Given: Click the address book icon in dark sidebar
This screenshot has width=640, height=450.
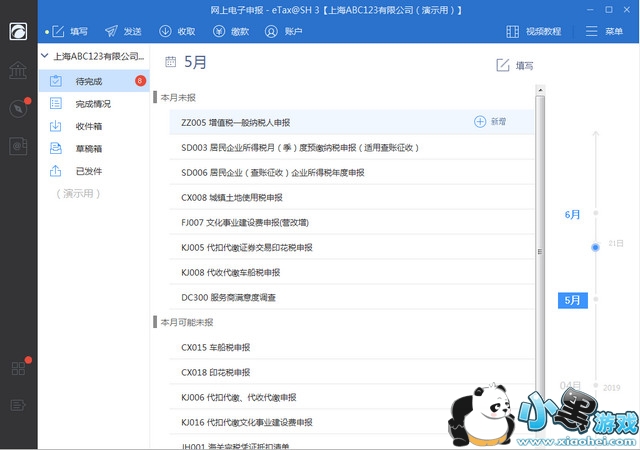Looking at the screenshot, I should click(x=18, y=146).
